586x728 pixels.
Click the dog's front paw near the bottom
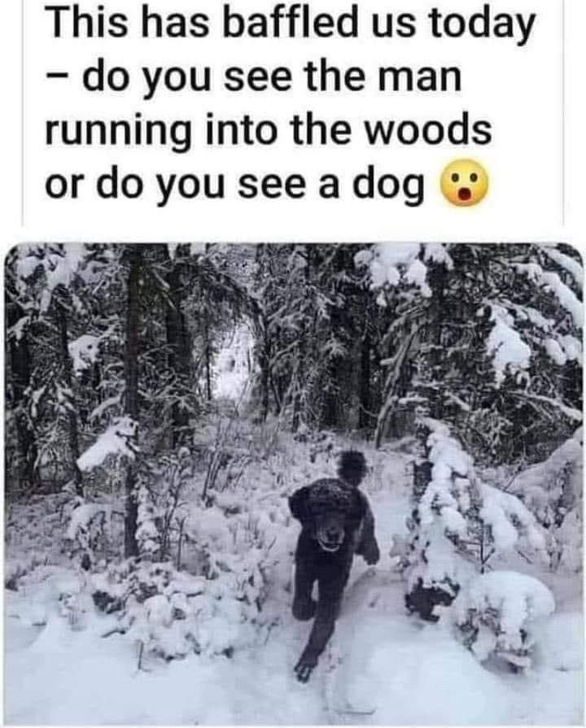[304, 669]
